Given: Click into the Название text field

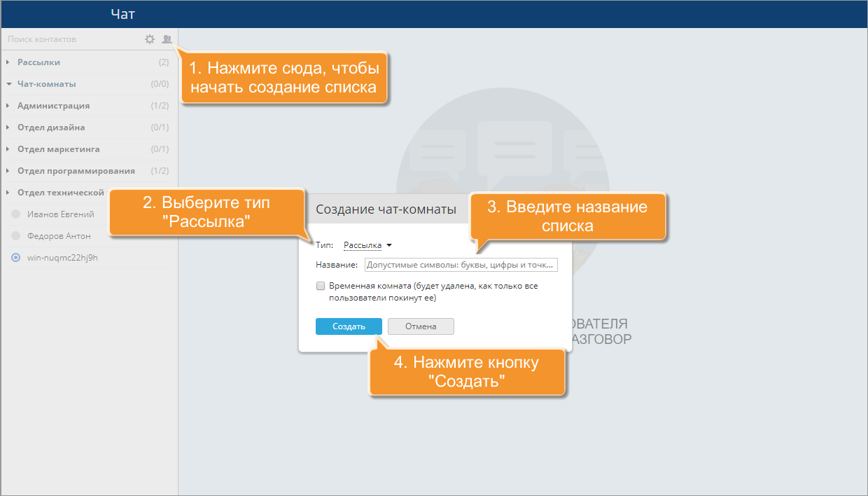Looking at the screenshot, I should [x=461, y=265].
